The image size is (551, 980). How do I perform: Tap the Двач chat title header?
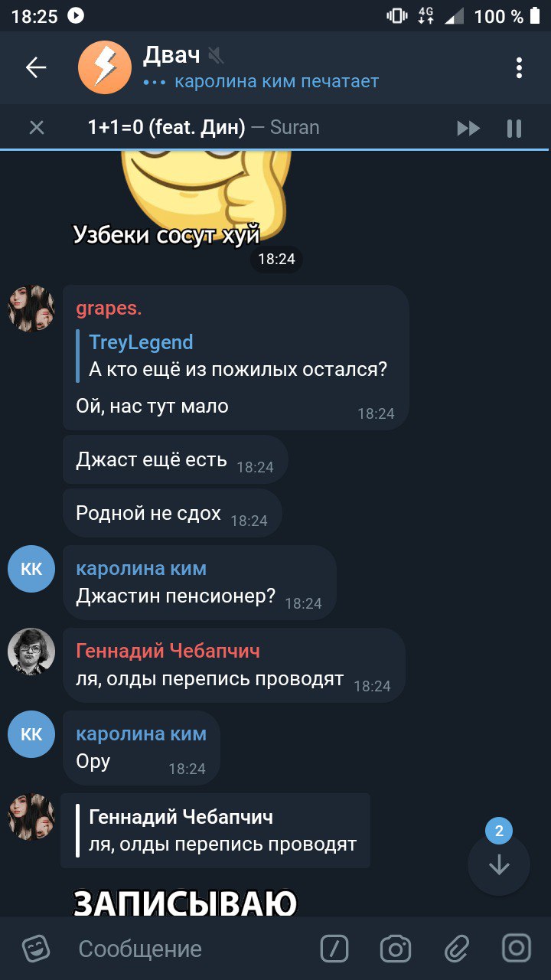[171, 55]
